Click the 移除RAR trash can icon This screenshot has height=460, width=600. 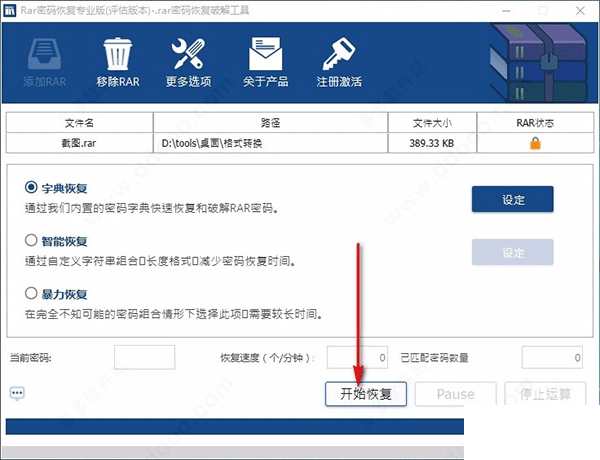[x=117, y=54]
